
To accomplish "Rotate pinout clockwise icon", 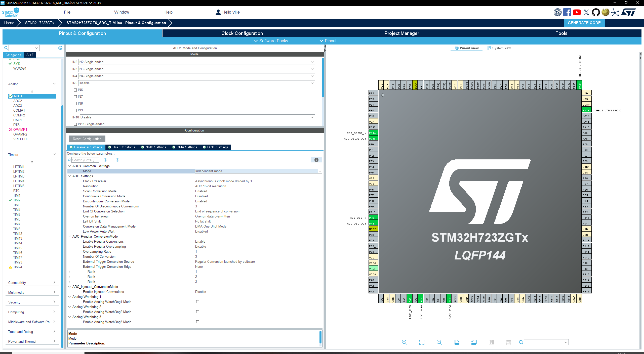I will 457,342.
